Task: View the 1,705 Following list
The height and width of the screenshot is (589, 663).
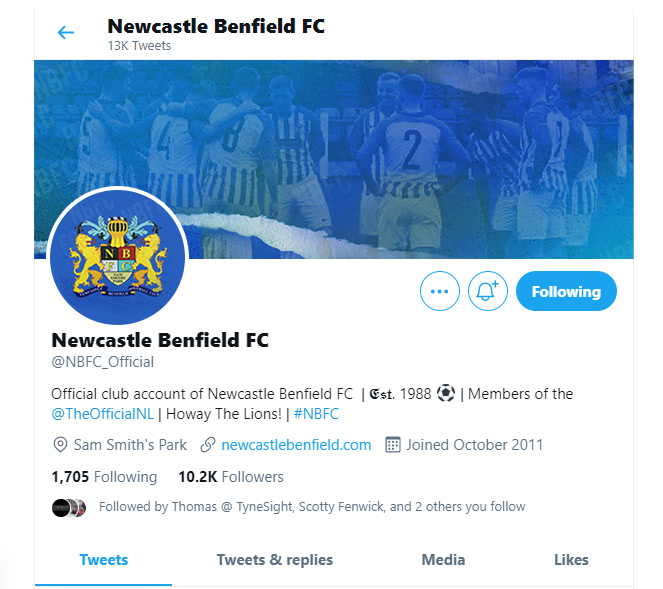Action: click(x=104, y=477)
